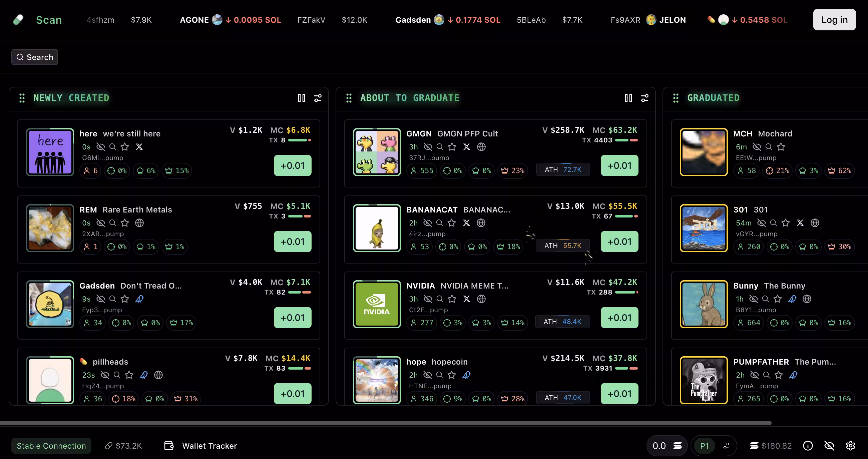Open the X profile for GMGN token
868x459 pixels.
[x=466, y=147]
